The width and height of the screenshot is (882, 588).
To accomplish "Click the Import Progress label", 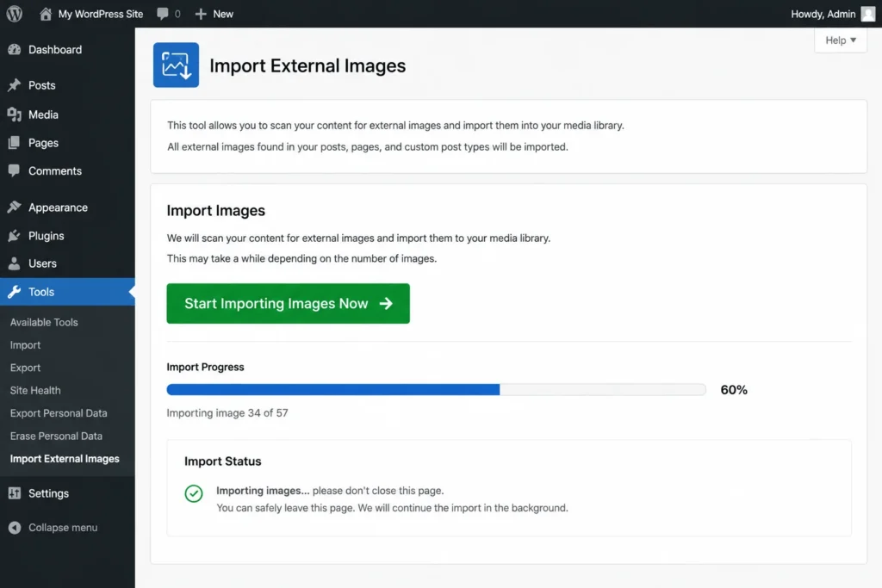I will 205,367.
